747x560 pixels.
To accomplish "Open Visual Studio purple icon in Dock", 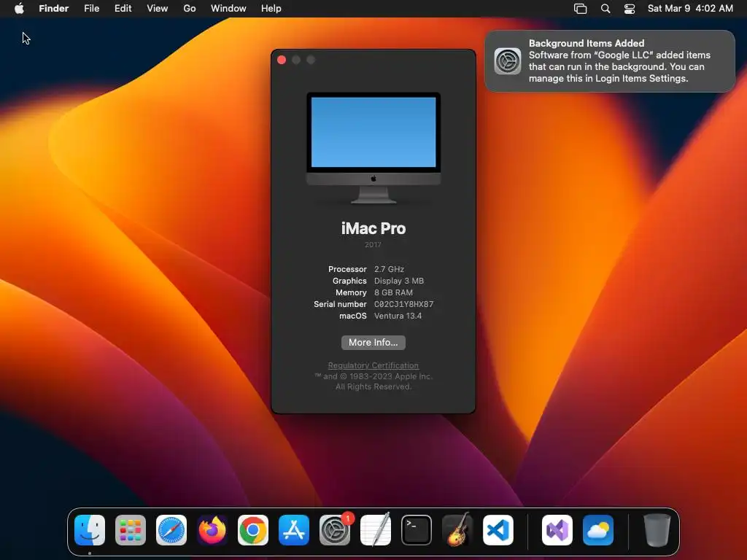I will click(557, 530).
